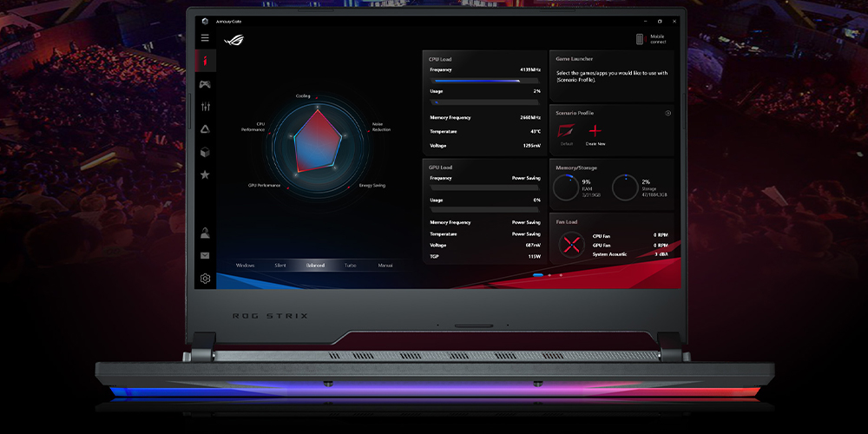The height and width of the screenshot is (434, 868).
Task: Open the sliders tuning sidebar icon
Action: point(205,107)
